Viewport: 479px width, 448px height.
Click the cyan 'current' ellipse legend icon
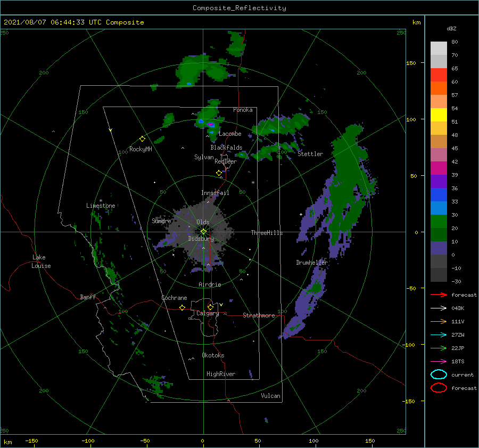pos(439,374)
